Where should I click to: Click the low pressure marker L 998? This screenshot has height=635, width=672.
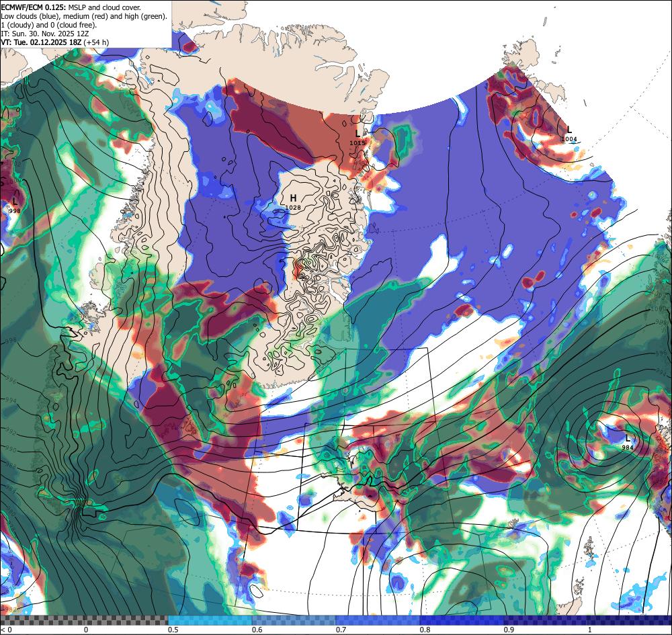[x=15, y=205]
